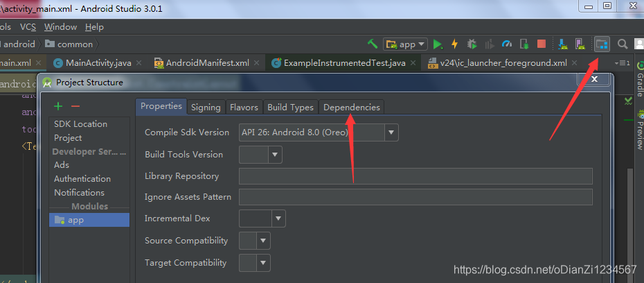Click the Library Repository input field
Viewport: 644px width, 283px height.
[415, 176]
